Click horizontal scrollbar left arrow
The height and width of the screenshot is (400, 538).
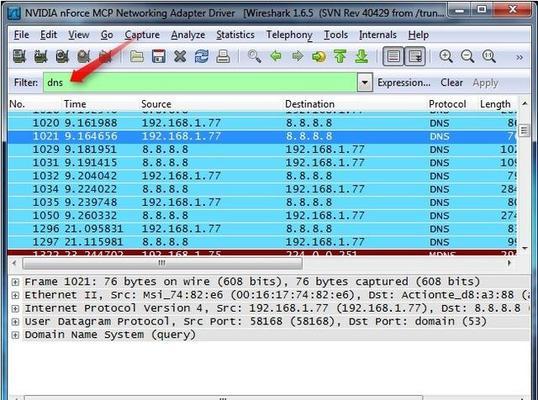(14, 263)
